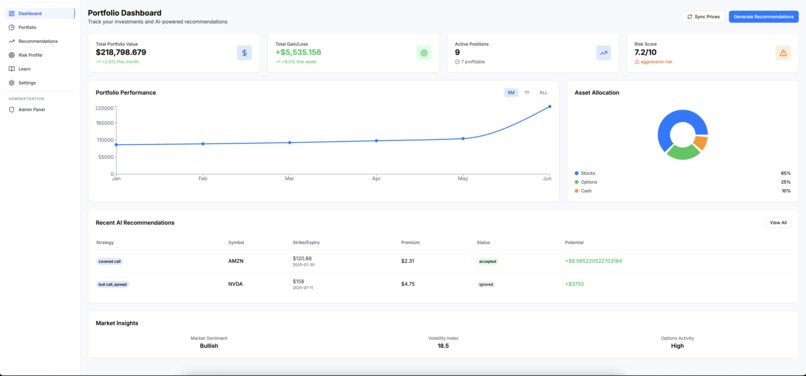Open Settings from sidebar

coord(40,83)
